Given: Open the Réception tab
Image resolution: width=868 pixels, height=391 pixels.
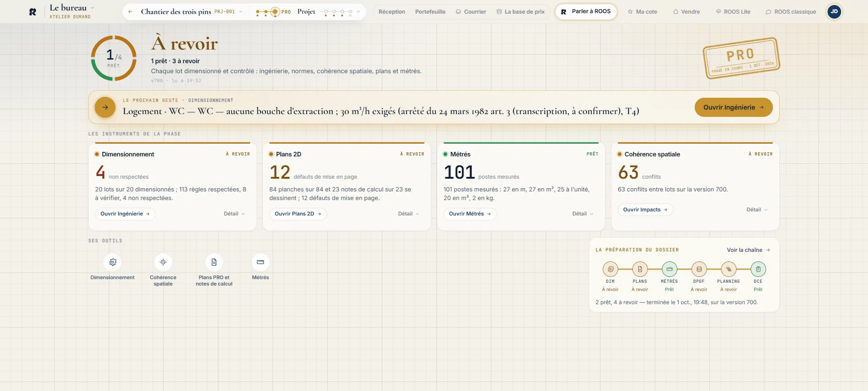Looking at the screenshot, I should [392, 12].
